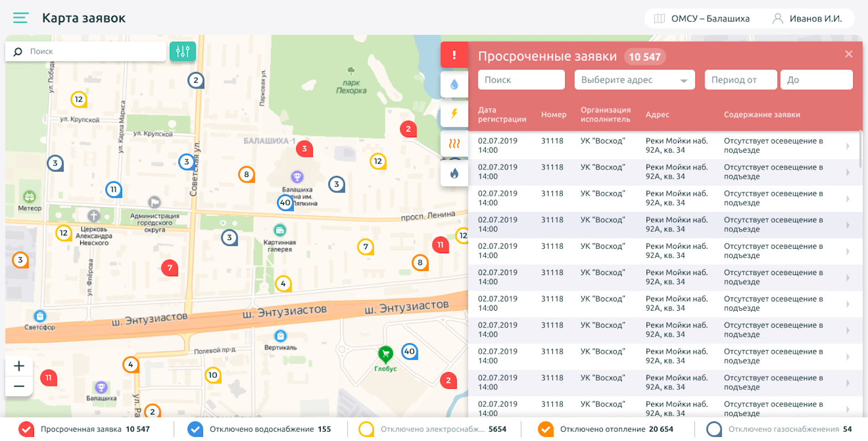
Task: Select the heating waves tab
Action: pyautogui.click(x=454, y=144)
